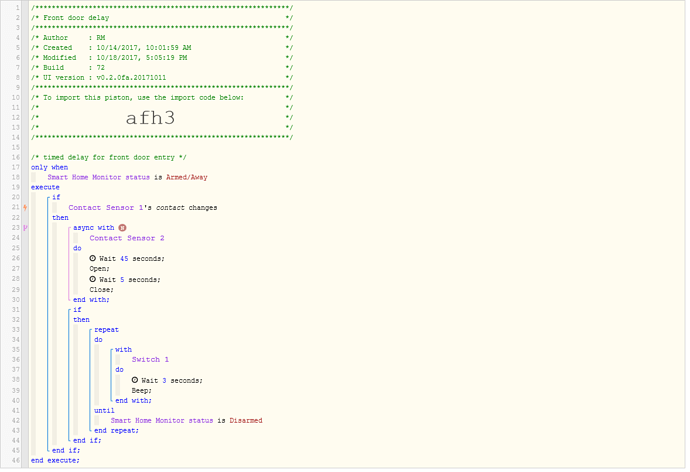Click 'end repeat;'
Image resolution: width=690 pixels, height=472 pixels.
point(116,431)
